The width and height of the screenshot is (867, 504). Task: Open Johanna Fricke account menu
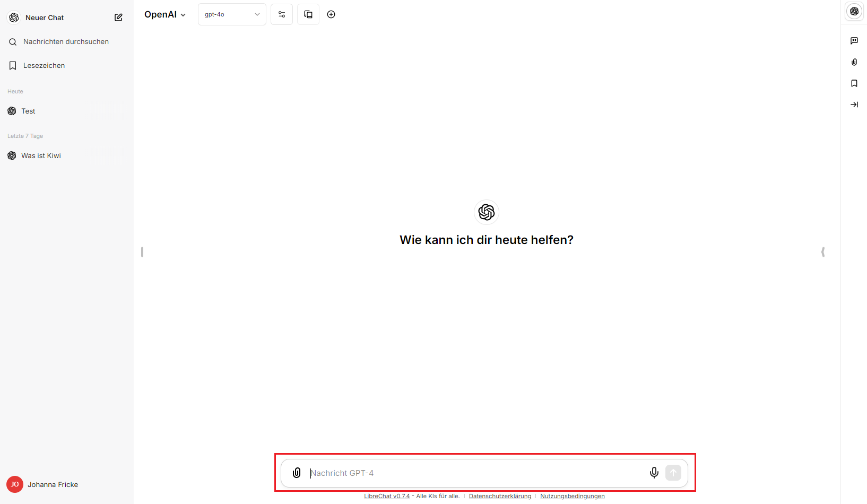[66, 484]
